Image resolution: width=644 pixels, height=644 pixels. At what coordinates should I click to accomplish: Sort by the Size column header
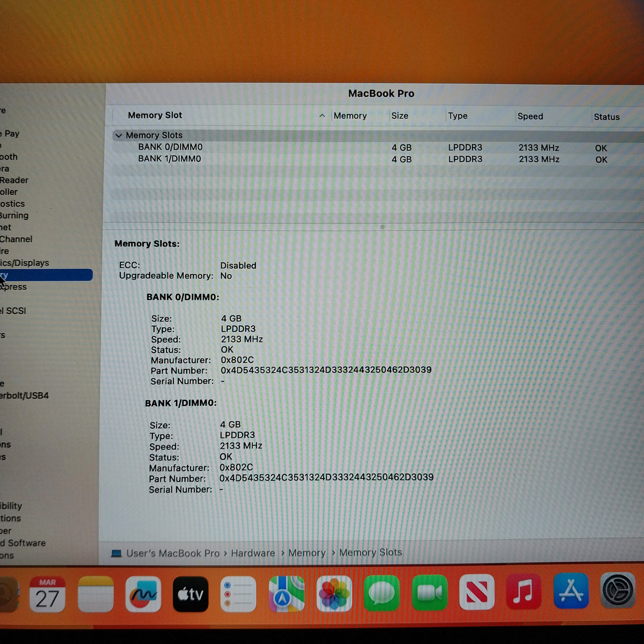click(400, 115)
